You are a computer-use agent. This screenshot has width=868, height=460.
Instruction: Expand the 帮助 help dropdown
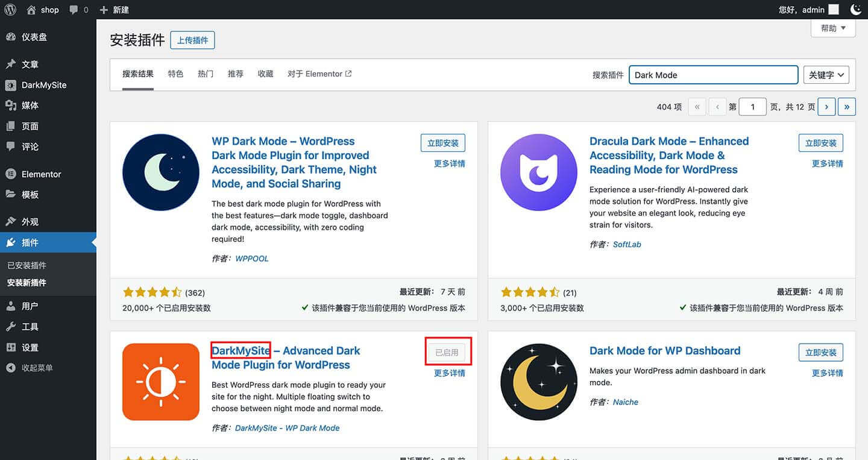pyautogui.click(x=833, y=28)
